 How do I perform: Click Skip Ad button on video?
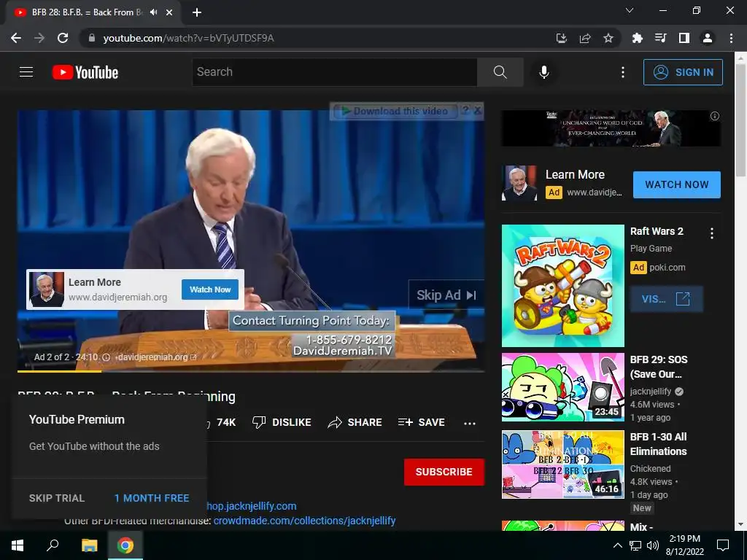point(446,295)
